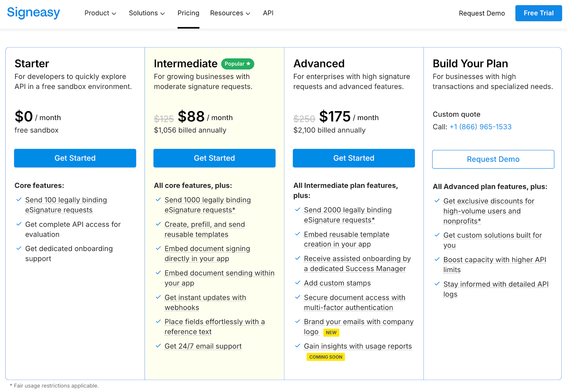Click the COMING SOON badge under usage reports
Image resolution: width=567 pixels, height=392 pixels.
325,357
